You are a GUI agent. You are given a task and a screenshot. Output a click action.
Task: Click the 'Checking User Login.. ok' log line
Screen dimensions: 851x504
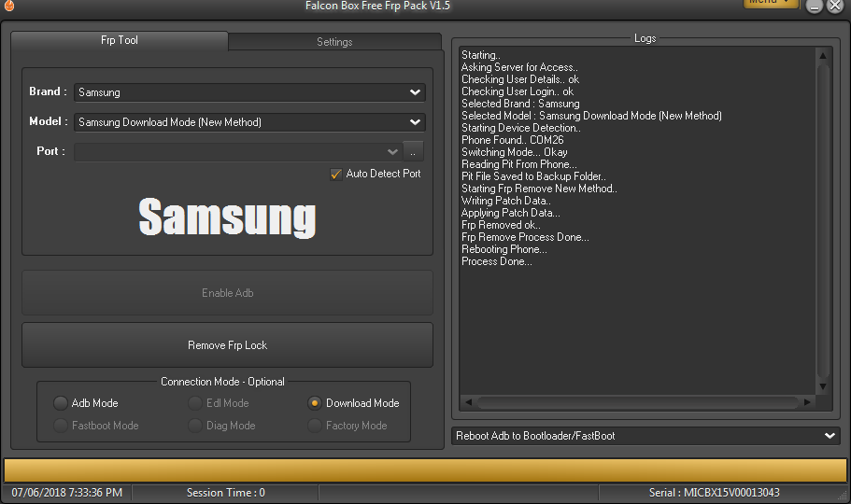(518, 91)
